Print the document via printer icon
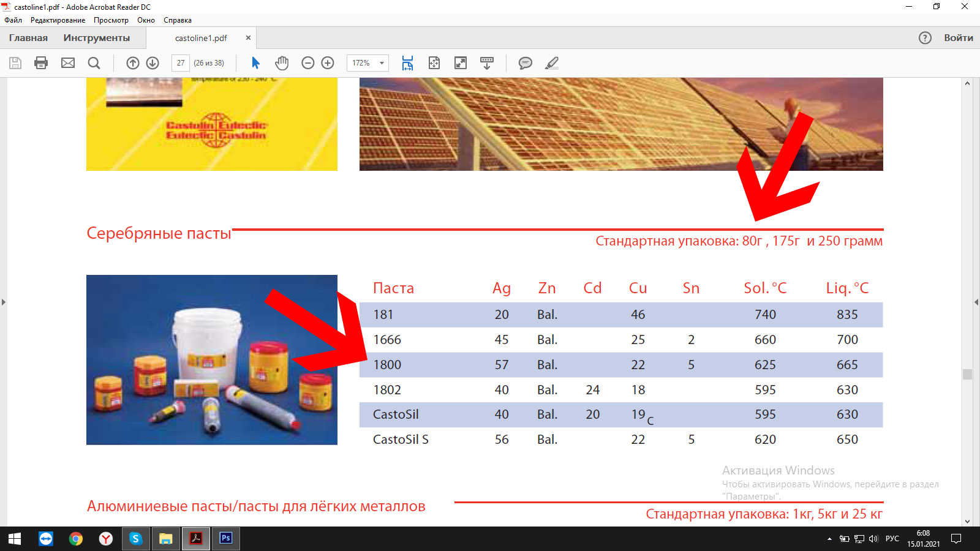Image resolution: width=980 pixels, height=551 pixels. coord(41,63)
